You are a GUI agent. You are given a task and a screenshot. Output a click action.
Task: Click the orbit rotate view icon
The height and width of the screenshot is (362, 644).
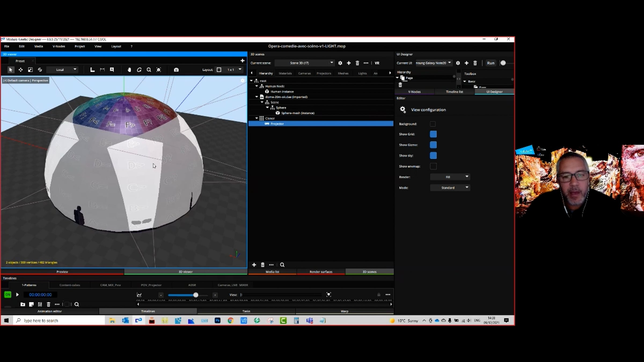(x=139, y=70)
